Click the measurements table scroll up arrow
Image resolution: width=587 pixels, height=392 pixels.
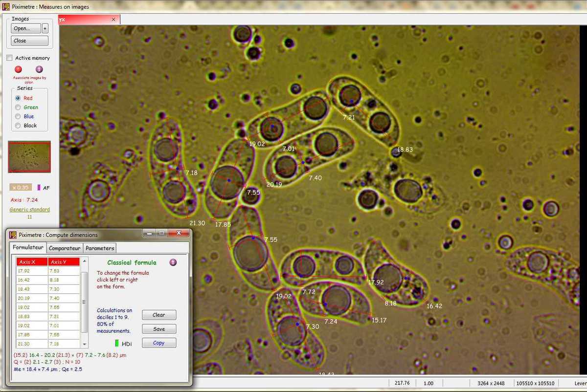coord(84,261)
